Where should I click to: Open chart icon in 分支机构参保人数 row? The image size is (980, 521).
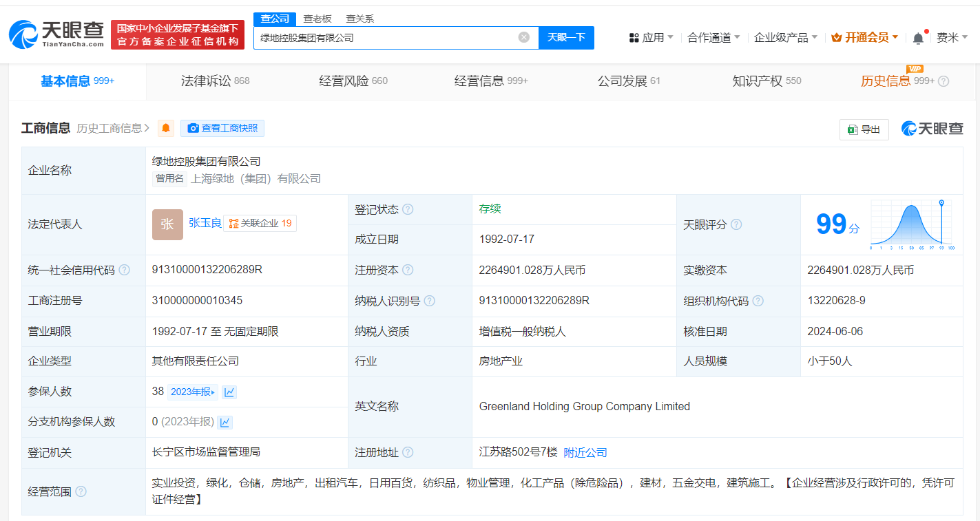click(x=225, y=422)
